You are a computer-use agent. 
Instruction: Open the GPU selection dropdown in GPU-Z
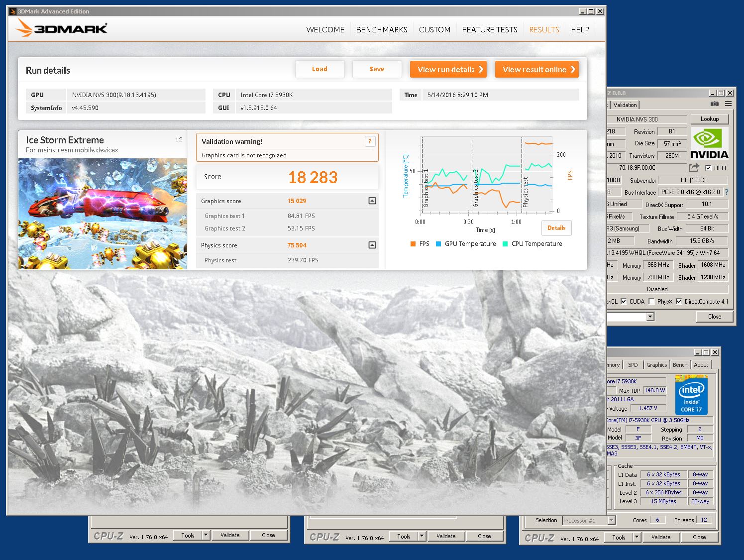(x=650, y=317)
